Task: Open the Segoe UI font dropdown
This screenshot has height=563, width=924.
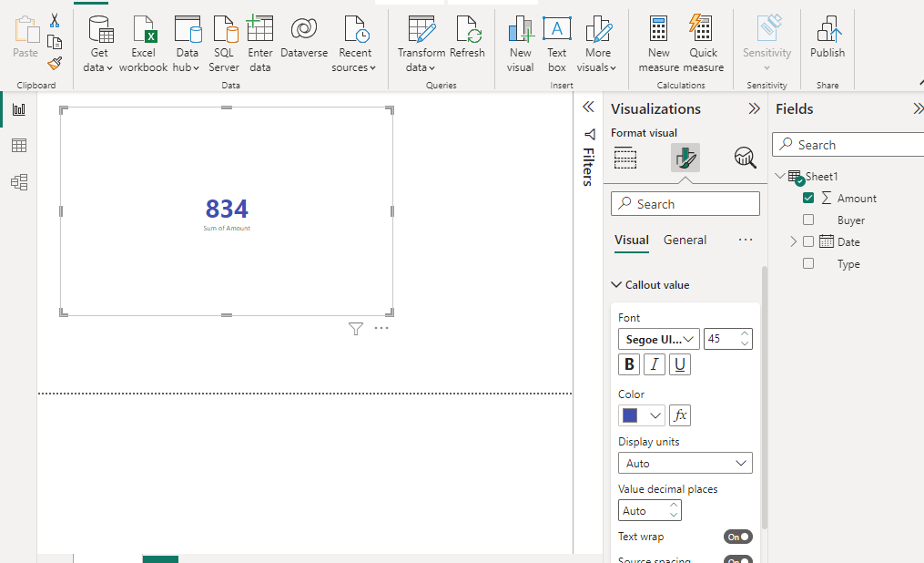Action: pyautogui.click(x=659, y=339)
